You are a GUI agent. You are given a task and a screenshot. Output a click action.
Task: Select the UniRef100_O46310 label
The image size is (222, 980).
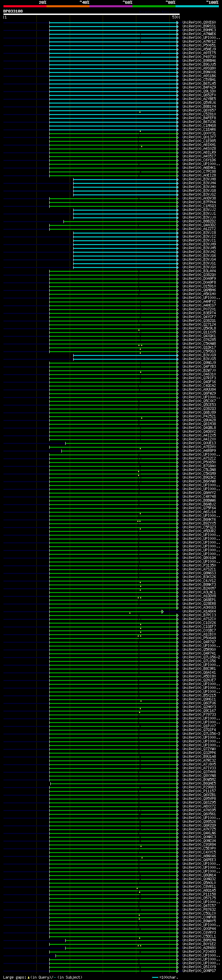coord(199,374)
